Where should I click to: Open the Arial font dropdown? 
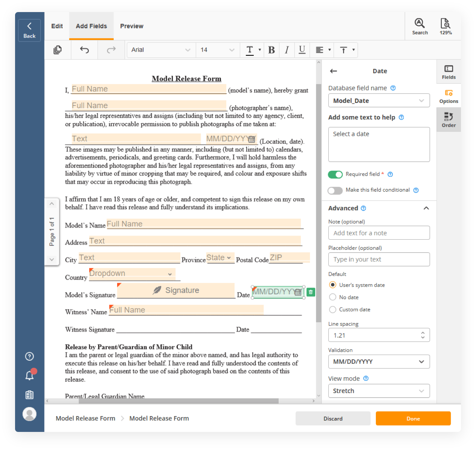[x=160, y=50]
